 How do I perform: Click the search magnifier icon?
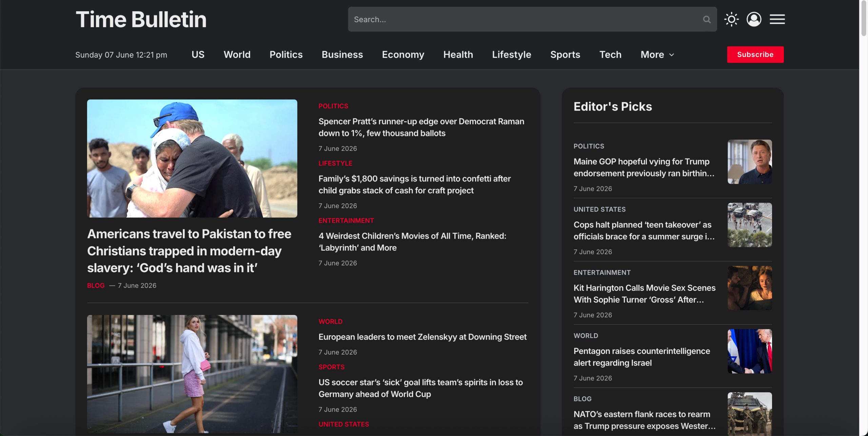click(x=707, y=19)
